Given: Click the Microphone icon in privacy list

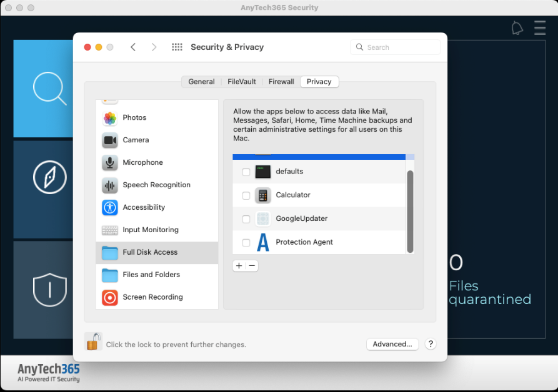Looking at the screenshot, I should [109, 162].
